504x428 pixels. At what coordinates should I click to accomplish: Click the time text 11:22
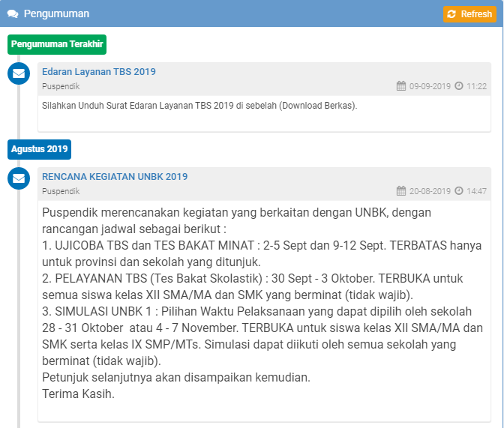click(x=476, y=86)
